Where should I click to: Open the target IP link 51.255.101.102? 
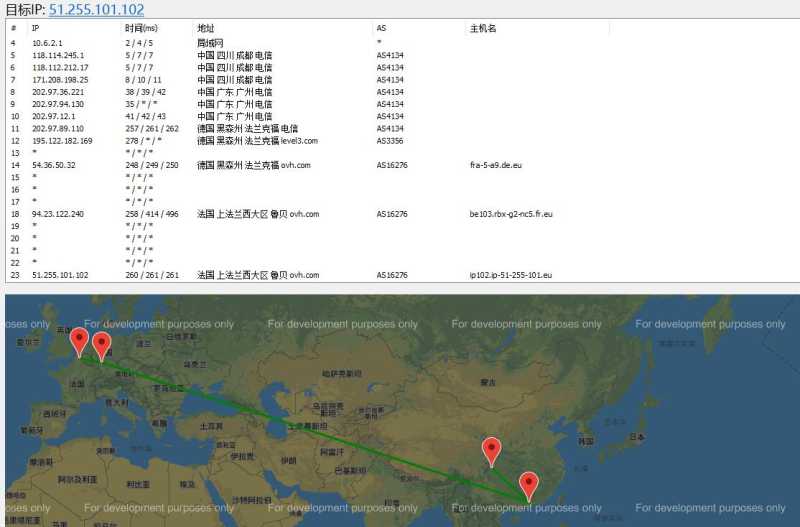point(96,9)
